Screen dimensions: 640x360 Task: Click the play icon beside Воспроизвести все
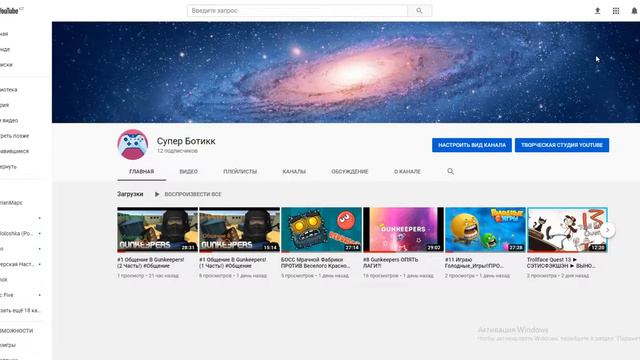[x=157, y=194]
